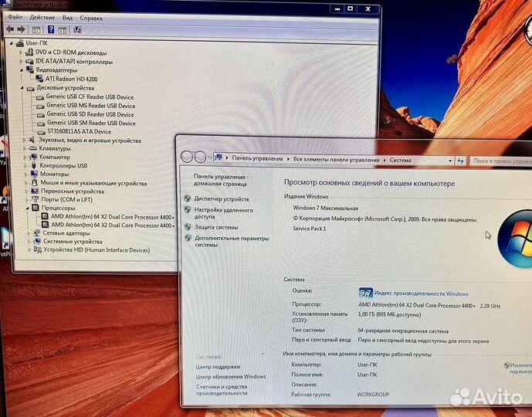Select Generic USB MS Reader USB Device
Screen dimensions: 532x417
[x=90, y=106]
